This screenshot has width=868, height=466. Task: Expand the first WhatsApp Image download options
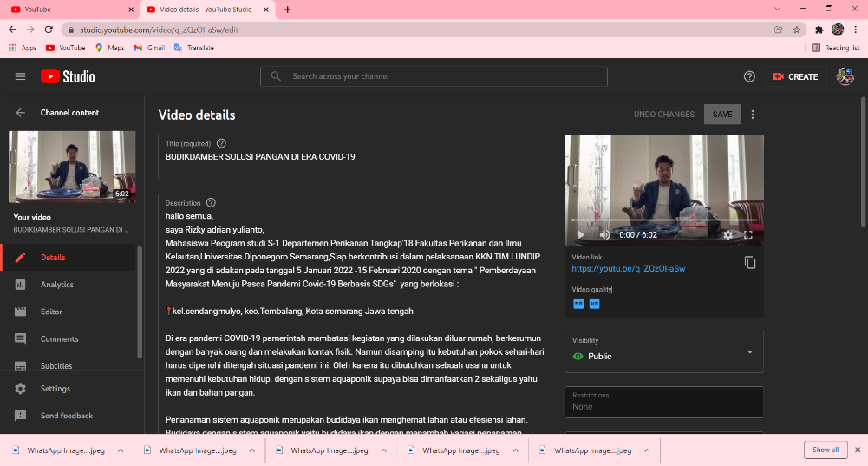(x=121, y=450)
